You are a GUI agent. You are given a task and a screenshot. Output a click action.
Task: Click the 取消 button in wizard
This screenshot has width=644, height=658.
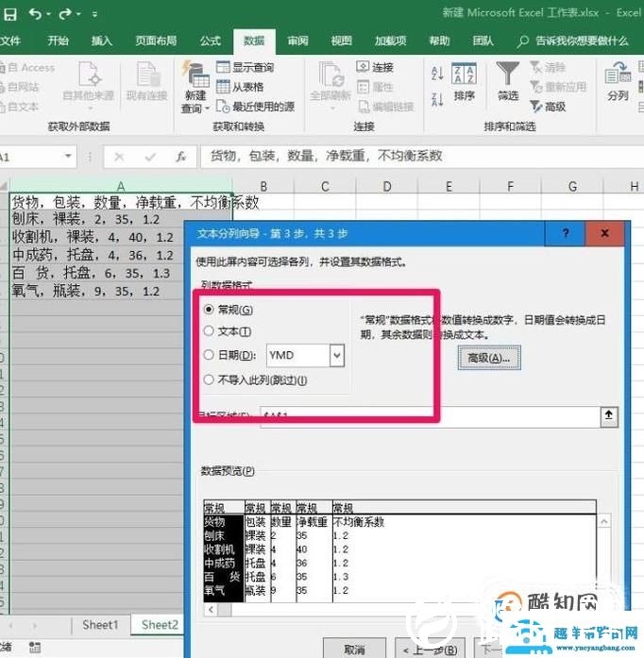[354, 650]
